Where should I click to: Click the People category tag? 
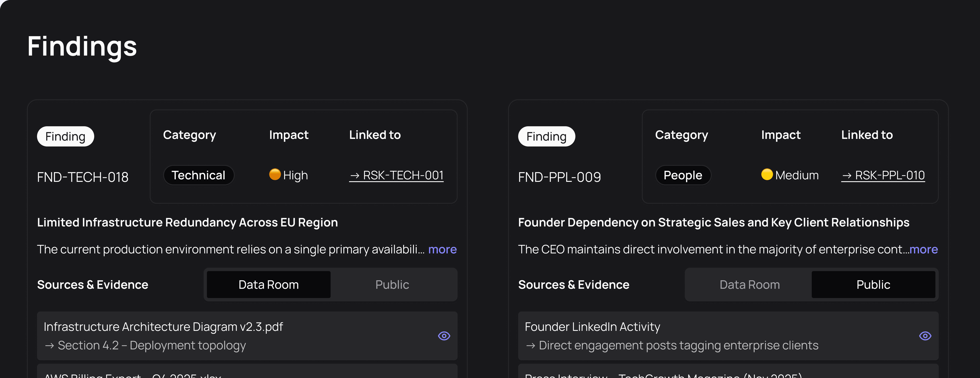tap(682, 175)
